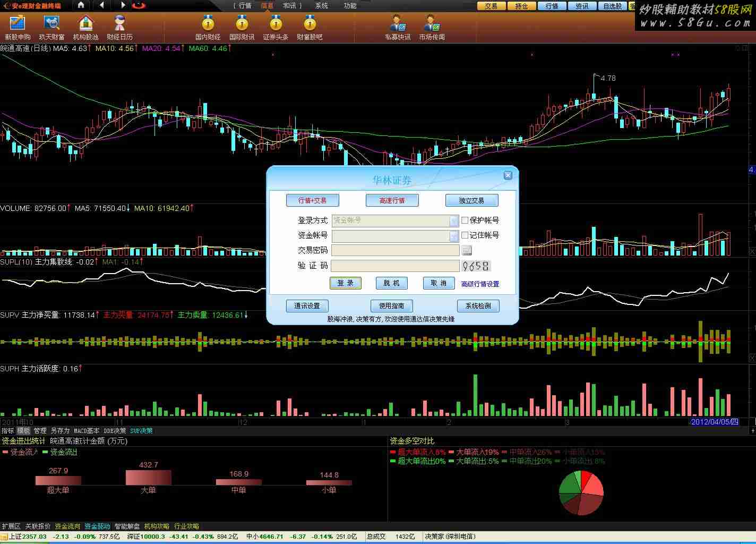The height and width of the screenshot is (544, 756).
Task: Click the 登录 button
Action: (x=346, y=283)
